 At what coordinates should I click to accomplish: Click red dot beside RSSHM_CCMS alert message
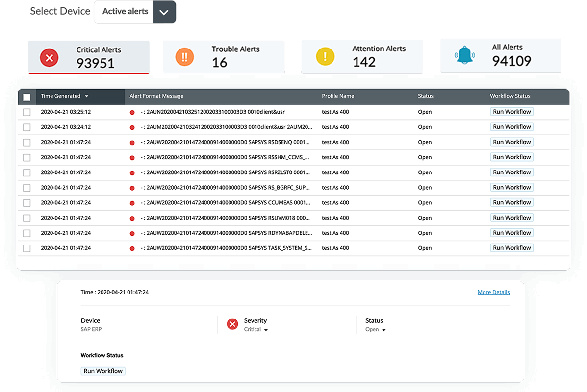[x=132, y=158]
